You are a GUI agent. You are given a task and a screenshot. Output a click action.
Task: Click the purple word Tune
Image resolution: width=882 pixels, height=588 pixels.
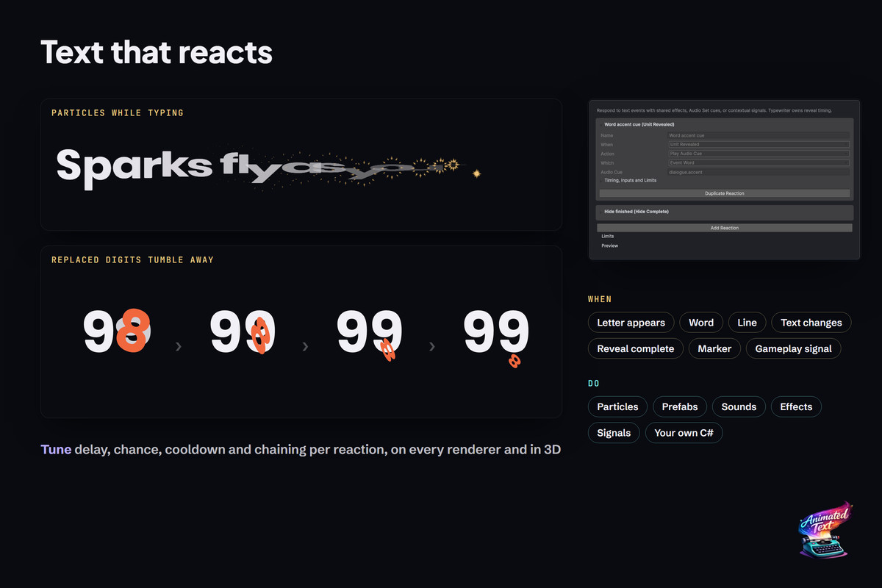56,449
